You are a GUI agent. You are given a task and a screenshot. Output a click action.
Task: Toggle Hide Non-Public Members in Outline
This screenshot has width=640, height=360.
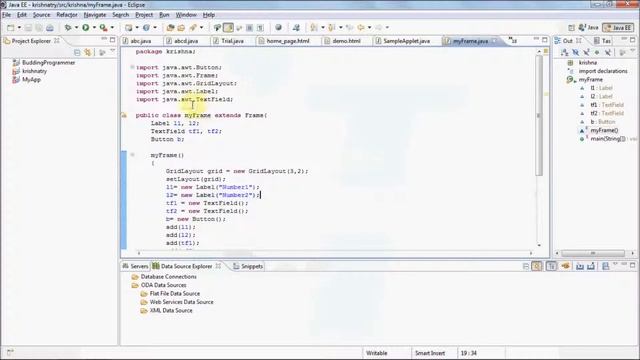(597, 52)
